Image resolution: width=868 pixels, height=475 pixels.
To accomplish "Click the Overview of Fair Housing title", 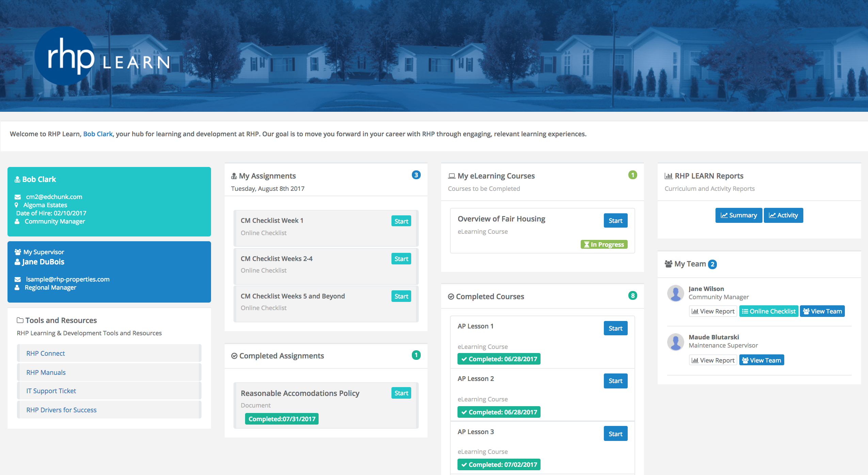I will [x=501, y=219].
